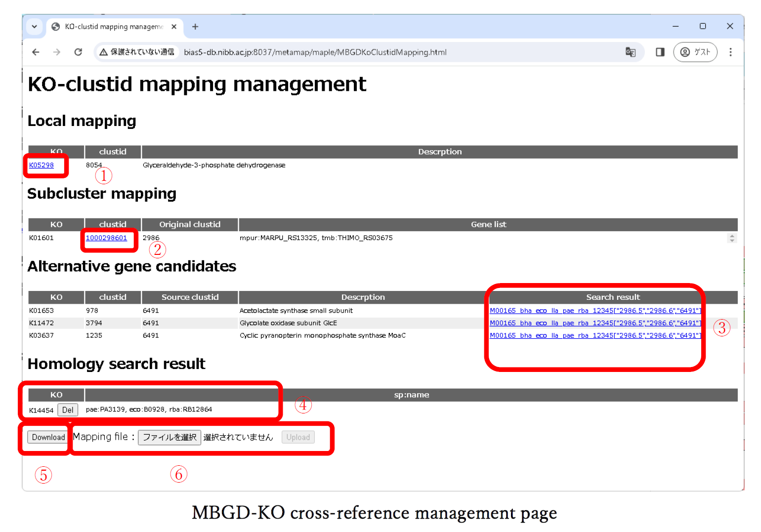Expand the tab search dropdown chevron
The width and height of the screenshot is (761, 532).
[34, 27]
